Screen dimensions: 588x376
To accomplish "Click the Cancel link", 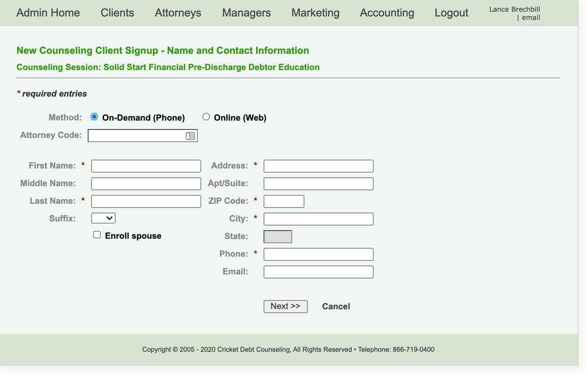I will point(336,306).
